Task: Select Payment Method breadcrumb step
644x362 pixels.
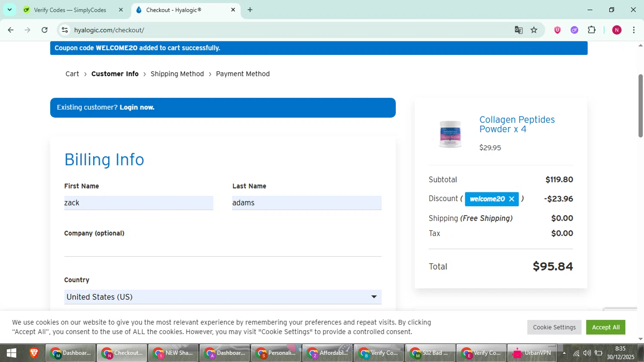Action: pos(243,74)
